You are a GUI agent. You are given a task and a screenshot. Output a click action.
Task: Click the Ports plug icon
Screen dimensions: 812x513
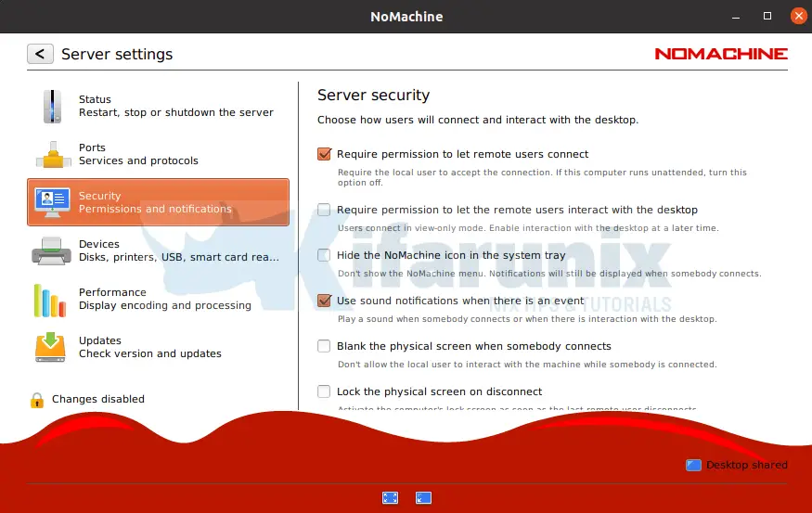click(x=53, y=155)
